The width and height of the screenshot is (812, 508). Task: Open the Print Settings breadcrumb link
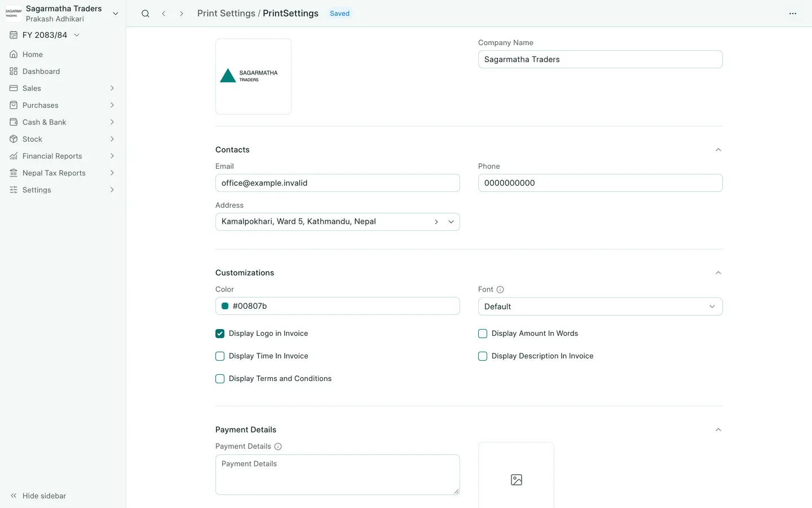(226, 14)
